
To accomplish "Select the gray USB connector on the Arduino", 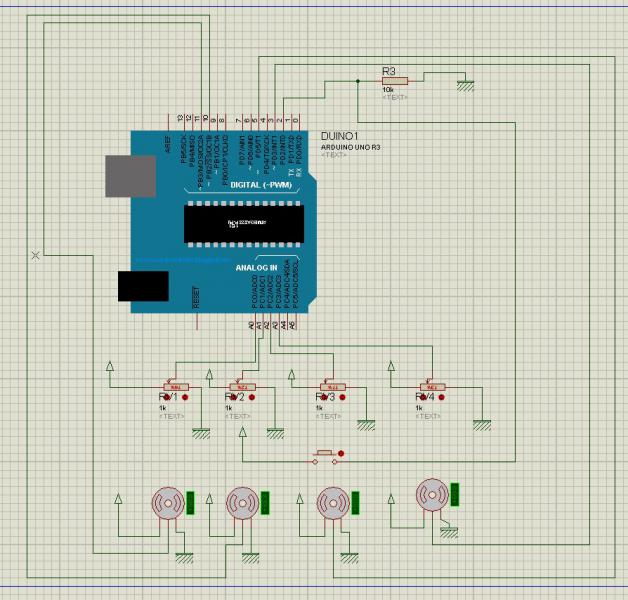I will (x=131, y=176).
